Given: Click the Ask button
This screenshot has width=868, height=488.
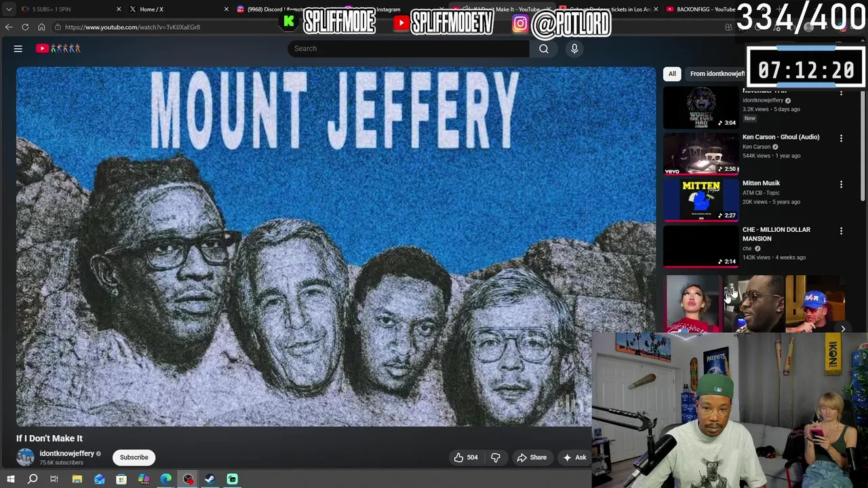Looking at the screenshot, I should pos(574,457).
